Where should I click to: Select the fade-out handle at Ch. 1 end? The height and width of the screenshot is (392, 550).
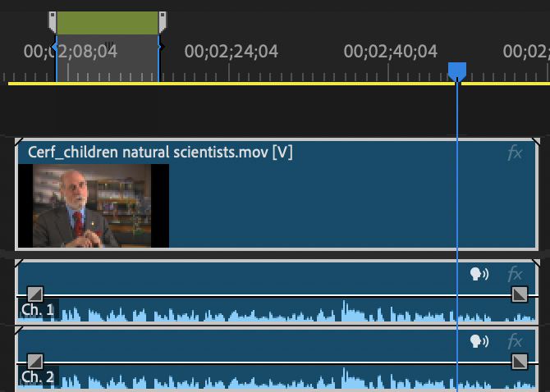[x=520, y=294]
